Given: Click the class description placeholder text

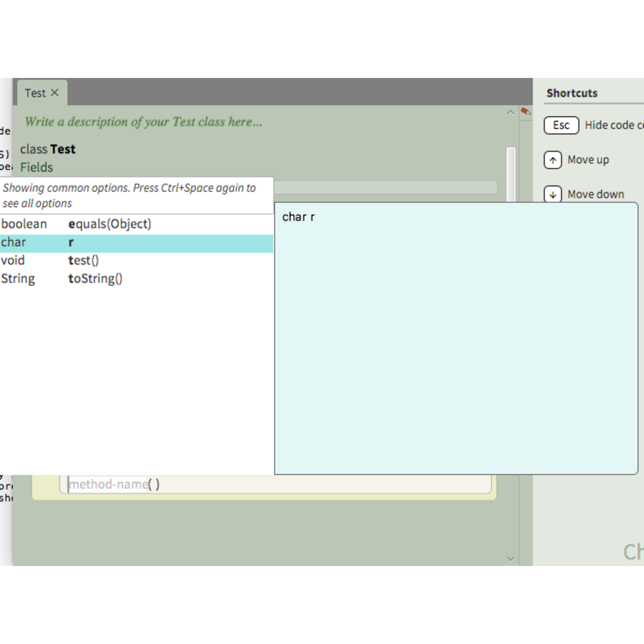Looking at the screenshot, I should point(143,122).
